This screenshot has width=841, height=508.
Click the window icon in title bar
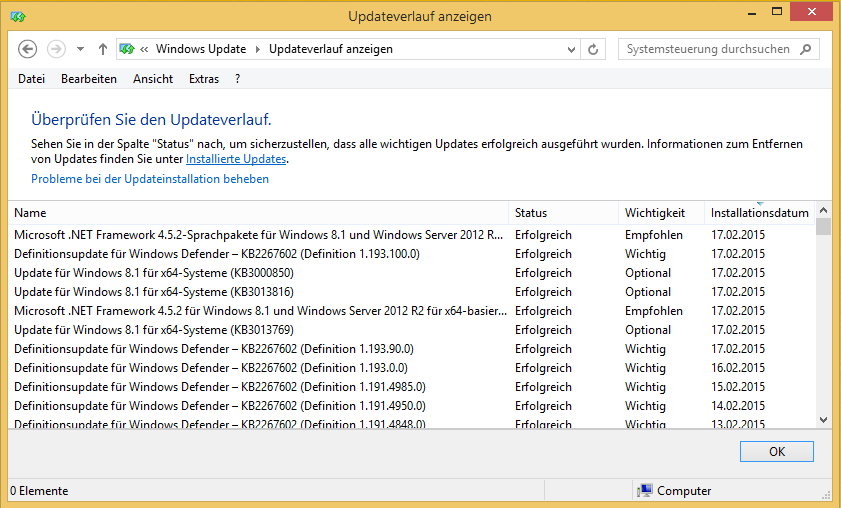click(x=18, y=17)
